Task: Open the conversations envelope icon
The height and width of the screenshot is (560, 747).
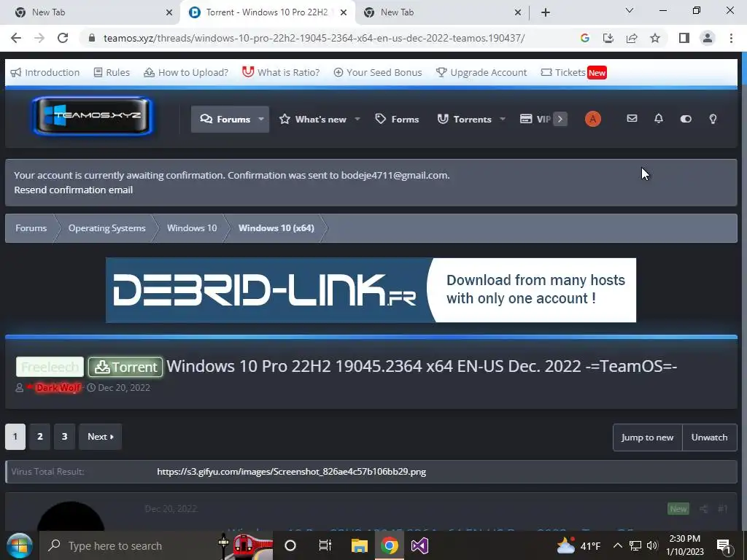Action: [x=632, y=119]
